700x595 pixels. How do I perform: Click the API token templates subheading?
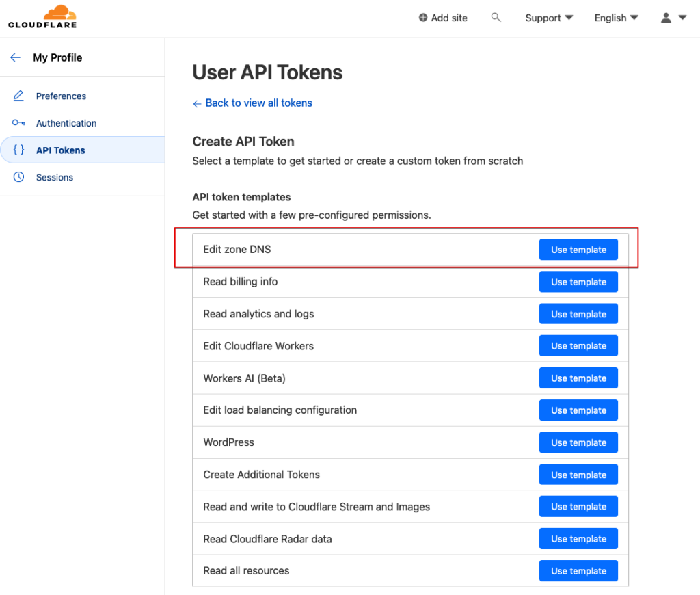pyautogui.click(x=241, y=197)
